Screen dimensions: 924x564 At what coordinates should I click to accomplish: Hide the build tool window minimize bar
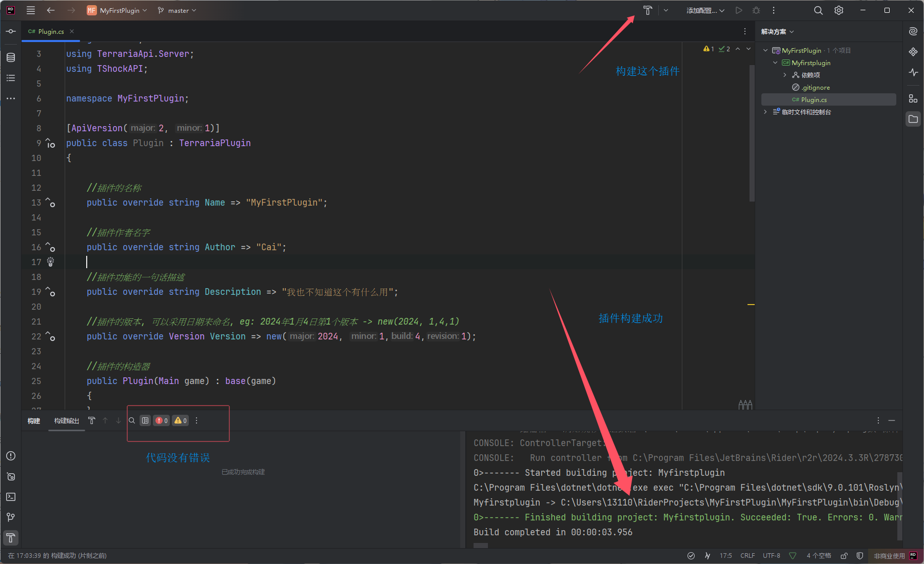click(892, 420)
